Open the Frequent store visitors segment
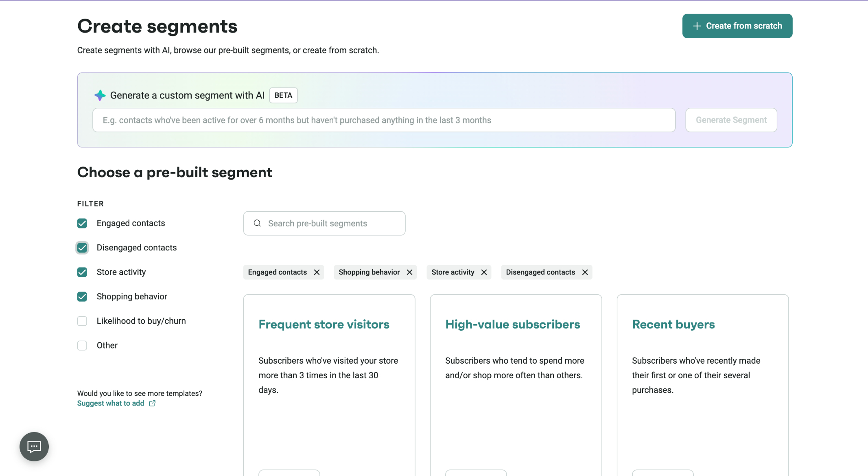Image resolution: width=868 pixels, height=476 pixels. point(324,325)
